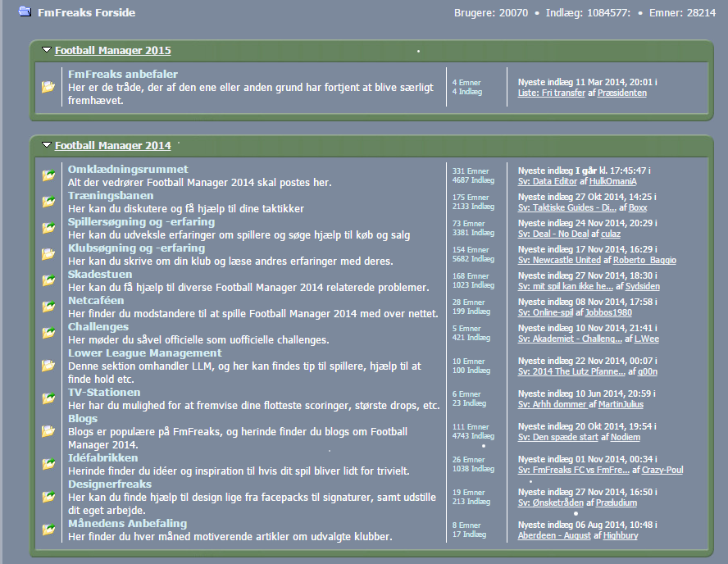Open latest post 'Sv: Ønsketråden'

(551, 503)
